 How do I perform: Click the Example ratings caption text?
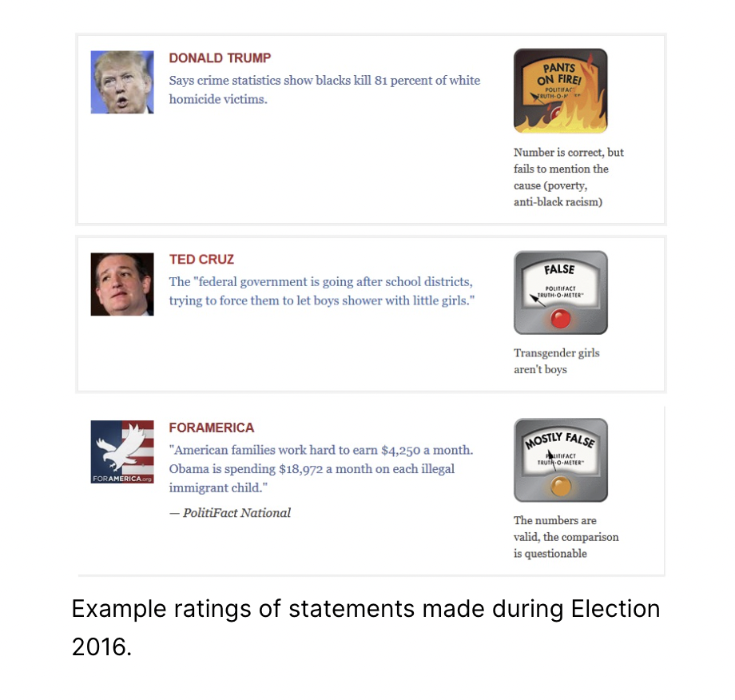point(366,627)
